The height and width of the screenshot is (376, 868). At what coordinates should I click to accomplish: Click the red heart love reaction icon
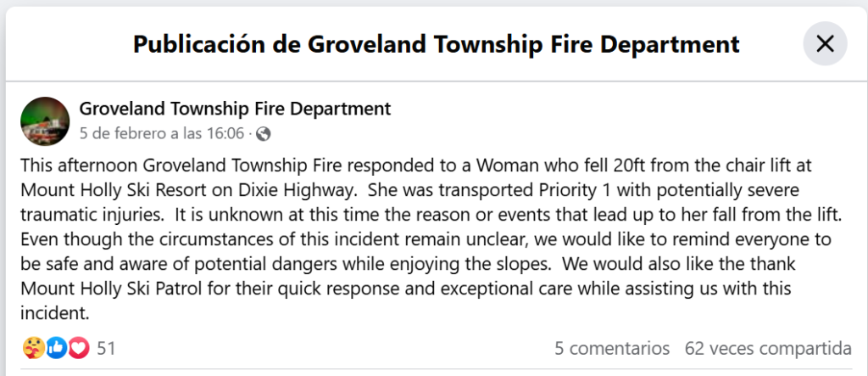tap(79, 348)
